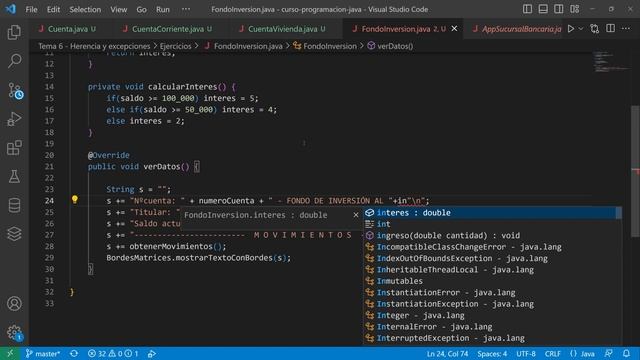
Task: Open the Edit menu
Action: [53, 9]
